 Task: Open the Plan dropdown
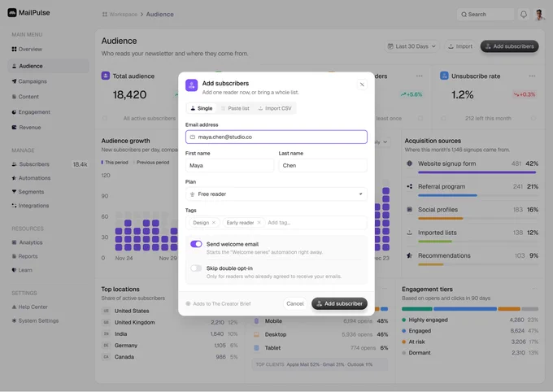tap(276, 194)
